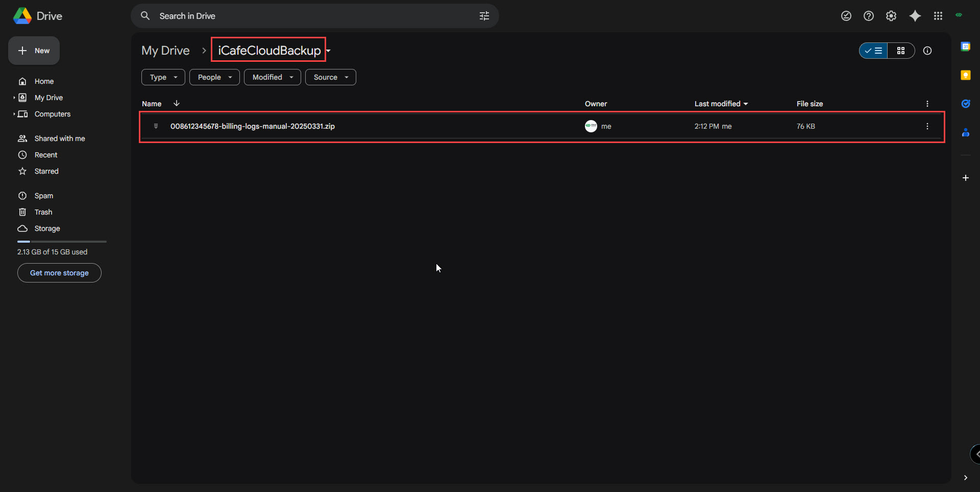The width and height of the screenshot is (980, 492).
Task: Open Google Calendar in the side panel
Action: [x=965, y=46]
